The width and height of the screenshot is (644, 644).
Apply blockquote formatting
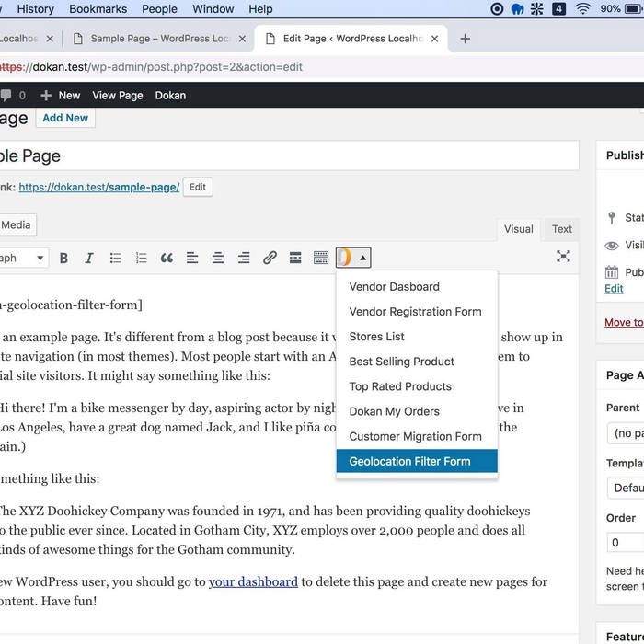click(x=167, y=258)
